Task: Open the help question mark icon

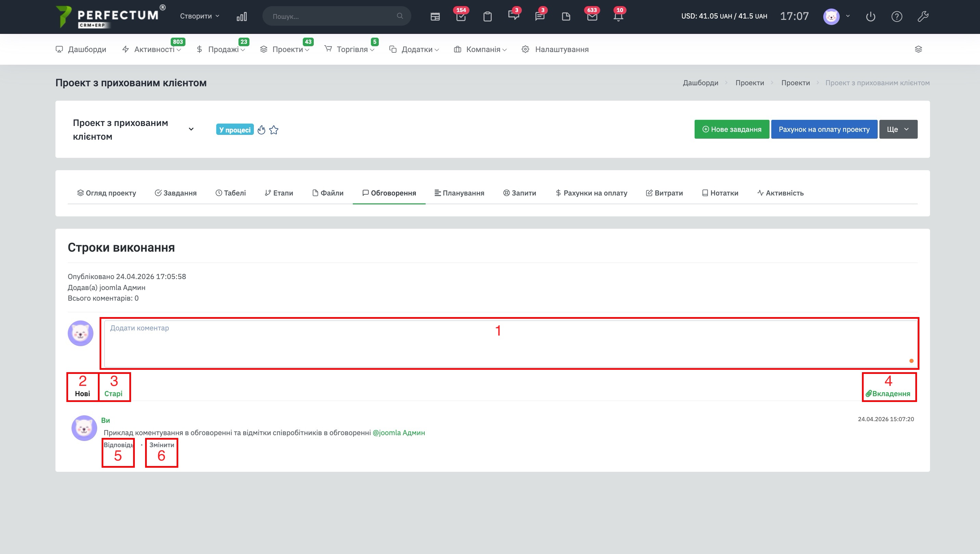Action: click(897, 16)
